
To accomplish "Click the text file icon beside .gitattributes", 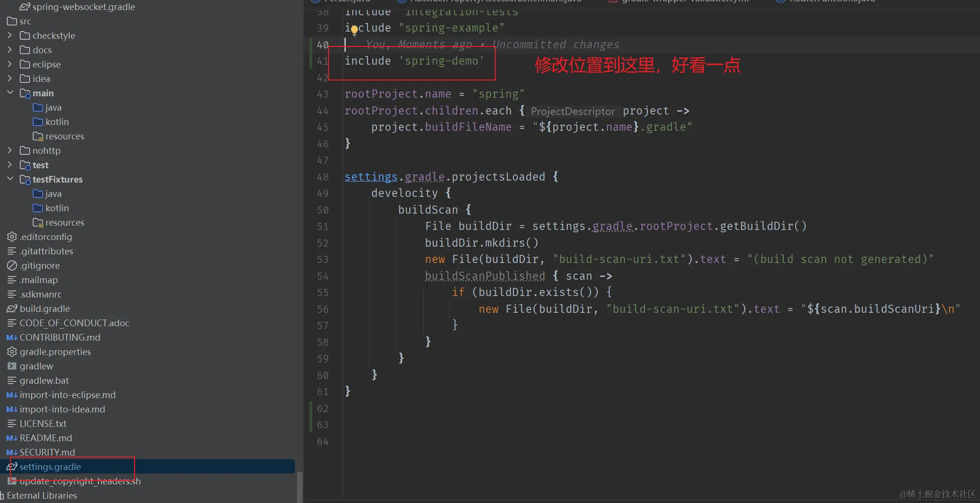I will point(12,251).
